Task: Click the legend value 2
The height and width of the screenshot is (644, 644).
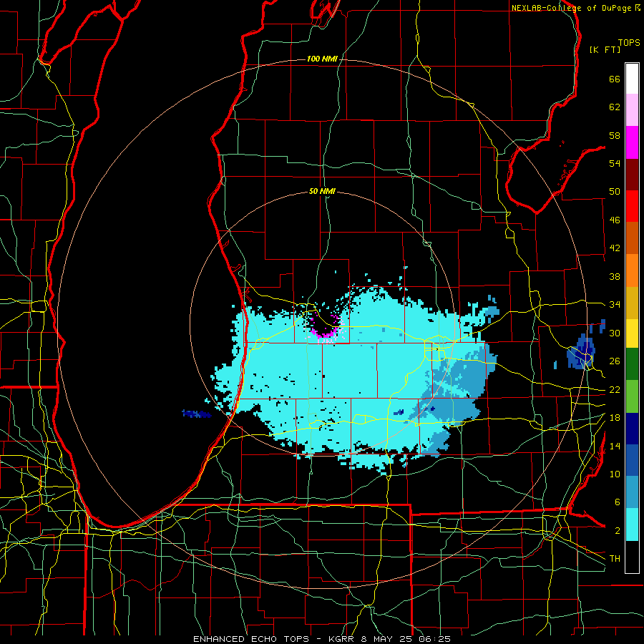Action: click(617, 530)
